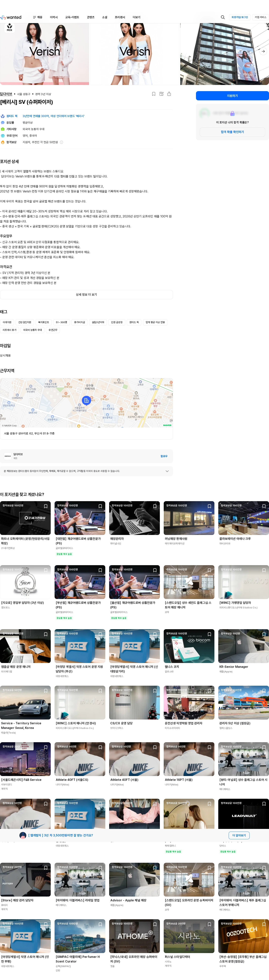Toggle bookmark on [WINC] 가맹영업 담당자 card
Image resolution: width=269 pixels, height=980 pixels.
pyautogui.click(x=264, y=570)
